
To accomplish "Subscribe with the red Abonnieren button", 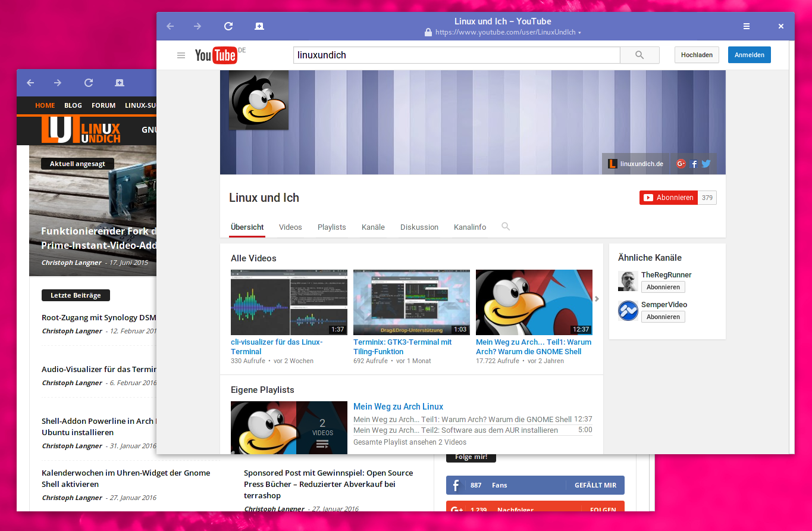I will [669, 198].
